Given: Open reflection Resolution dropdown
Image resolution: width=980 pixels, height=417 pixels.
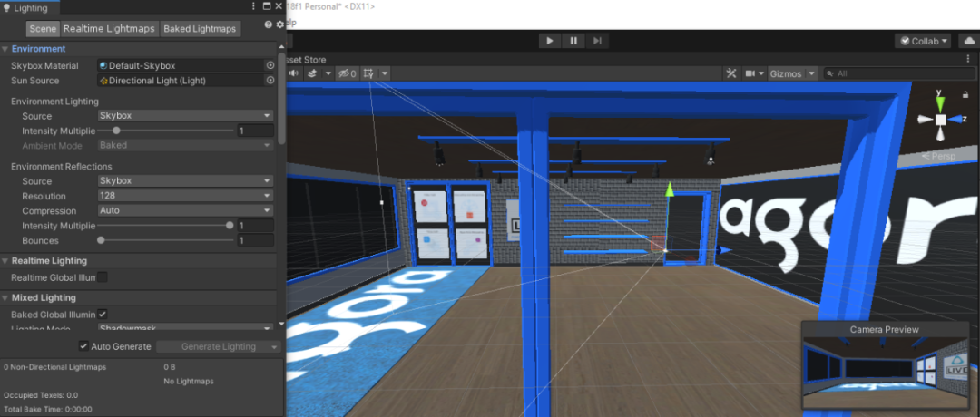Looking at the screenshot, I should click(186, 196).
